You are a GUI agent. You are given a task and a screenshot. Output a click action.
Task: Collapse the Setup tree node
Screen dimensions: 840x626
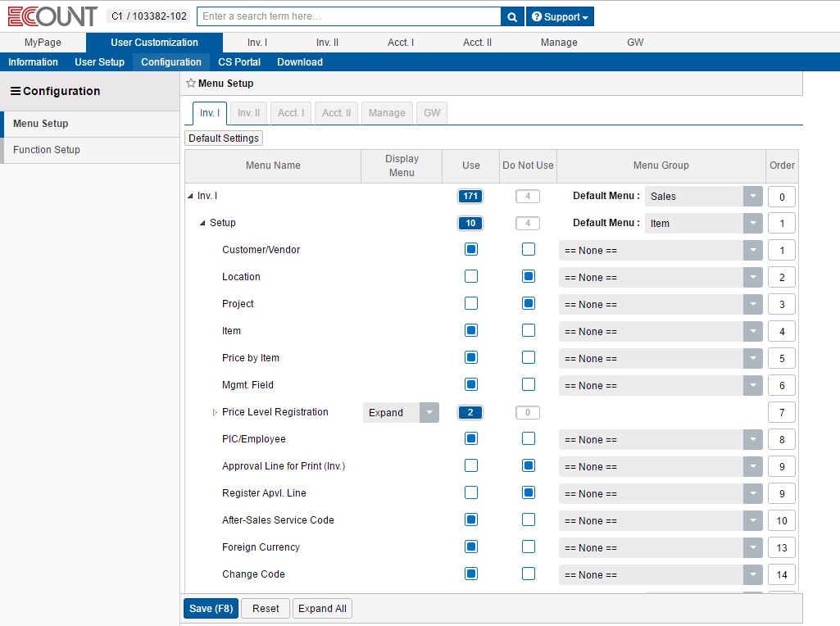(x=202, y=223)
